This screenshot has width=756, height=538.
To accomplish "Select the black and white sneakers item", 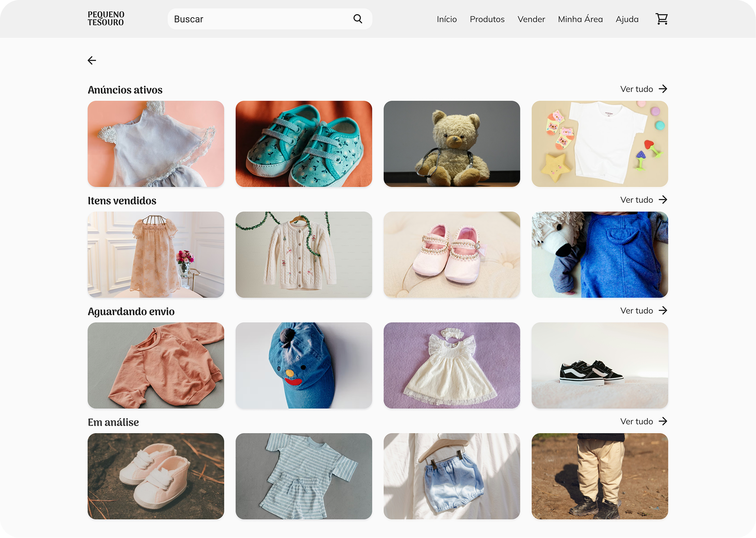I will pos(599,366).
